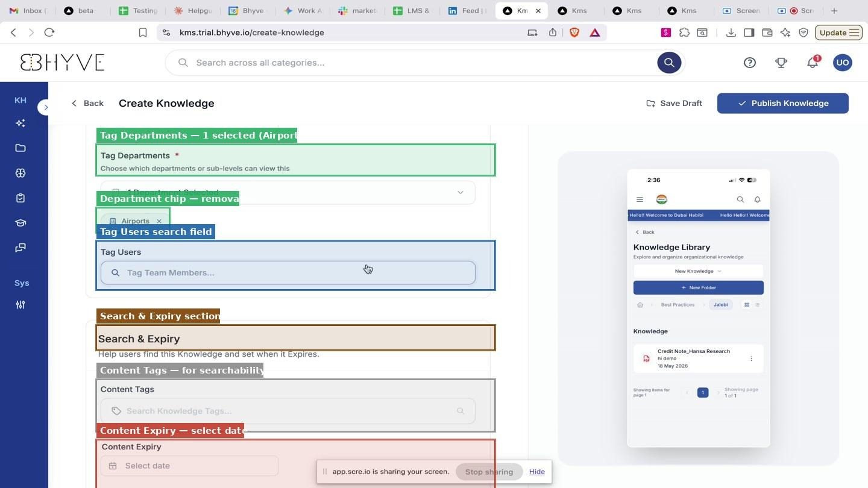Click the Brave Shields lion icon
868x488 pixels.
[x=574, y=33]
